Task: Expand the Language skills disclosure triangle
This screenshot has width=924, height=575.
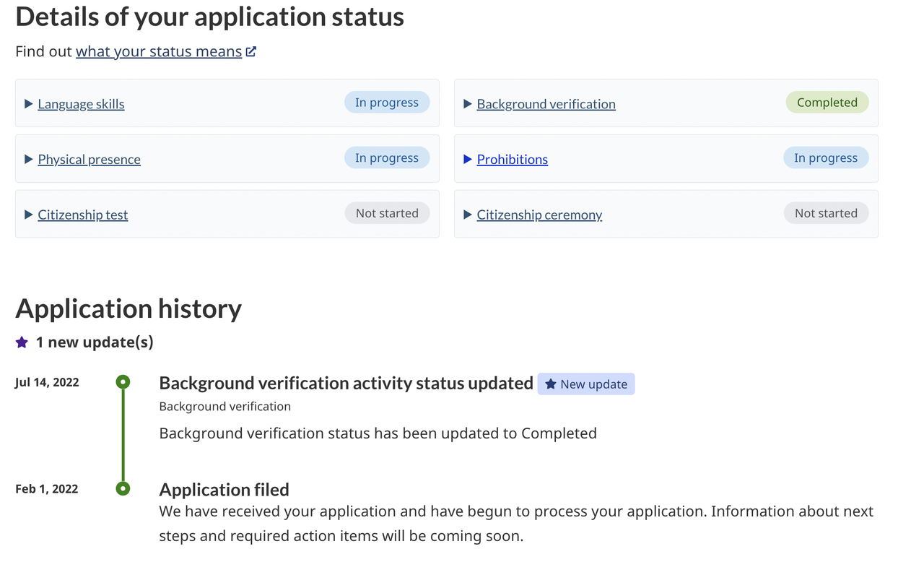Action: pyautogui.click(x=29, y=104)
